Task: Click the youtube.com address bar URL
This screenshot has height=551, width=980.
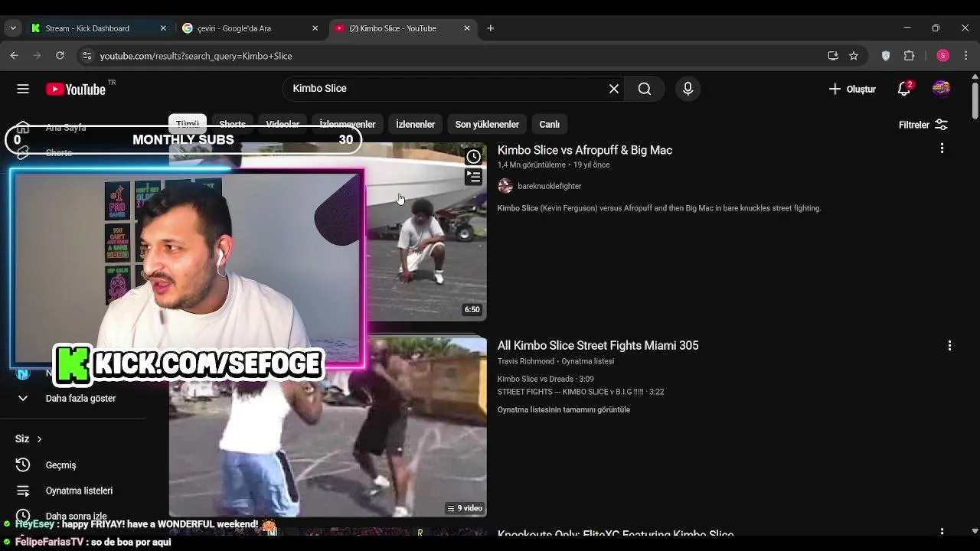Action: 196,56
